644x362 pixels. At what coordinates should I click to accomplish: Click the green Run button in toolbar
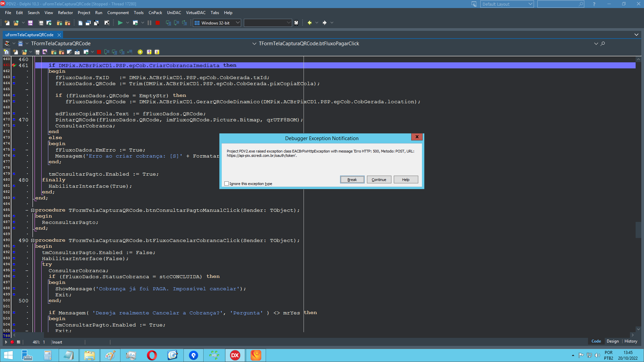click(x=120, y=23)
